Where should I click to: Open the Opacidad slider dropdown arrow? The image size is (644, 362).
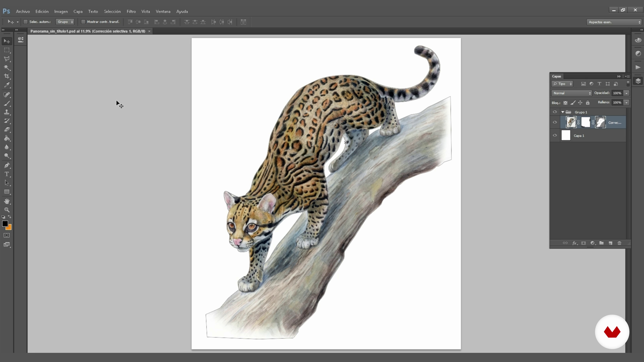click(627, 93)
